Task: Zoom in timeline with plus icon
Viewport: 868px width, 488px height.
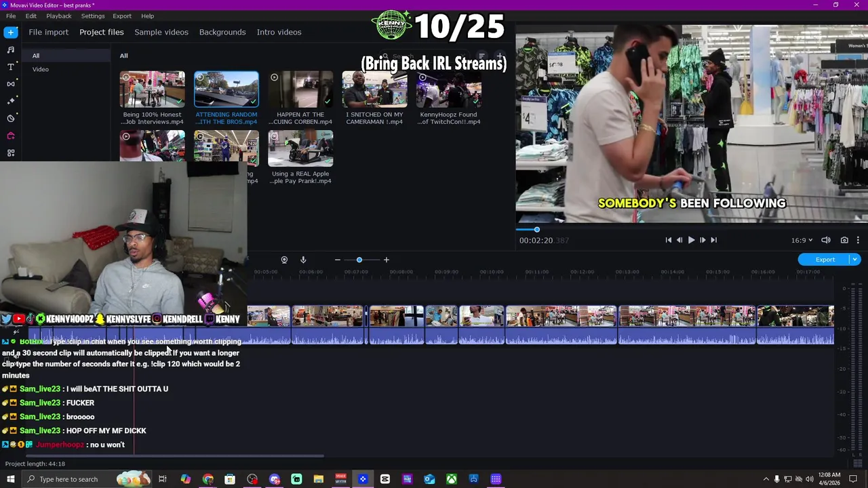Action: pos(386,260)
